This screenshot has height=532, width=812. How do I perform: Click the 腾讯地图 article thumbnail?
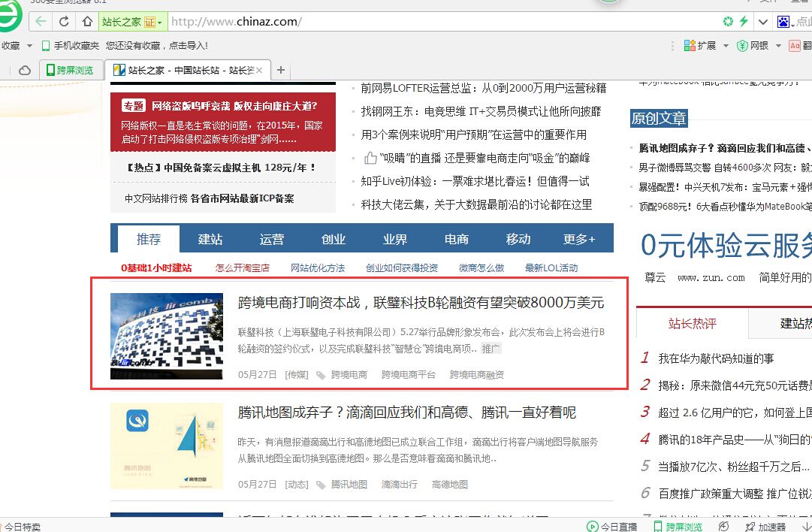(167, 446)
